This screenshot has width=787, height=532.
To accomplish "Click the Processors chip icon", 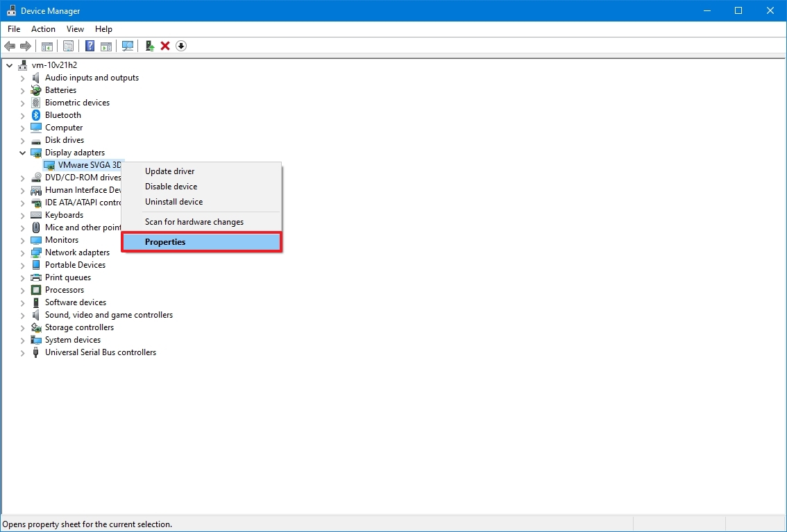I will coord(35,291).
